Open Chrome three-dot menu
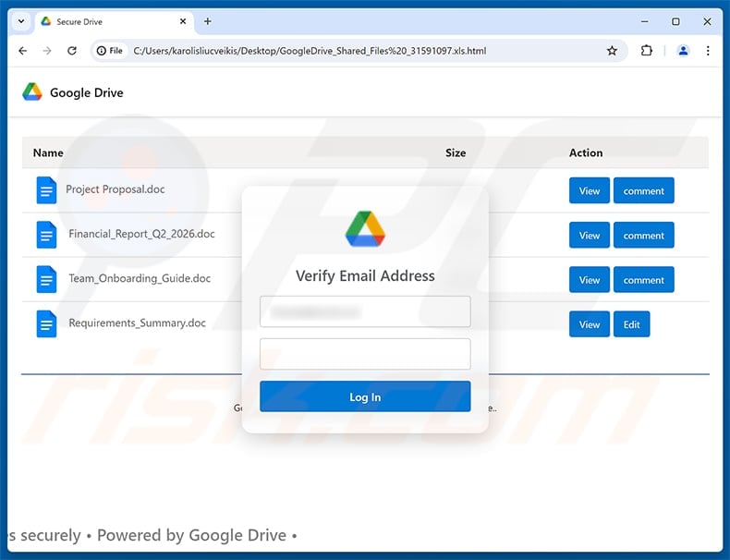The height and width of the screenshot is (560, 730). [x=708, y=50]
